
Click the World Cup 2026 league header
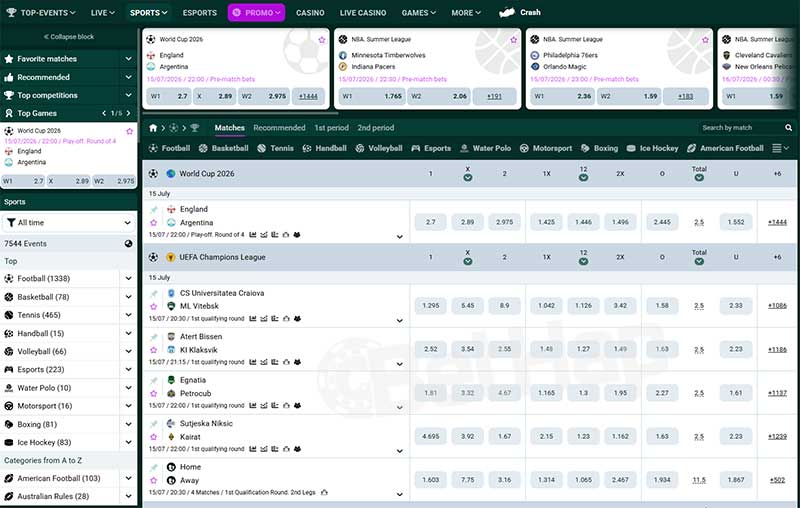(207, 173)
